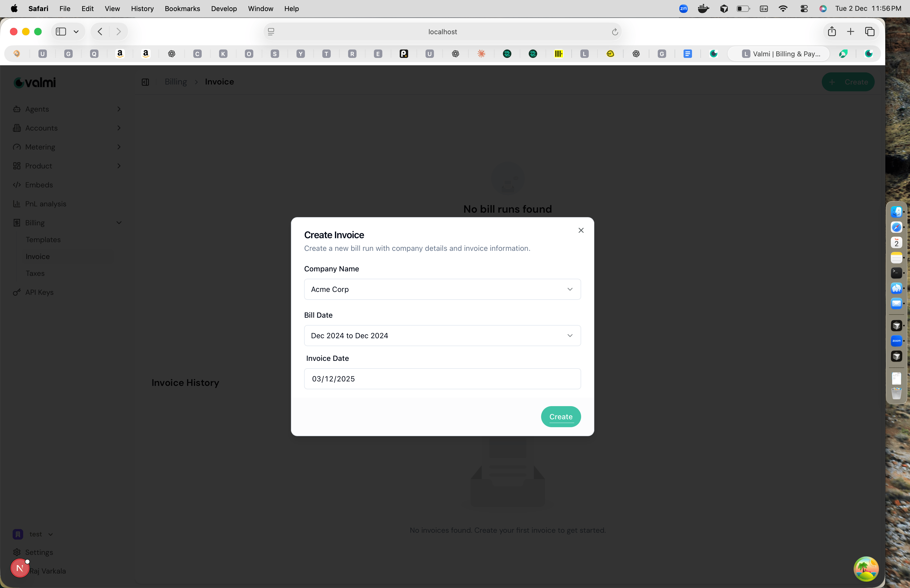Switch to the tab with K favicon
910x588 pixels.
click(223, 54)
